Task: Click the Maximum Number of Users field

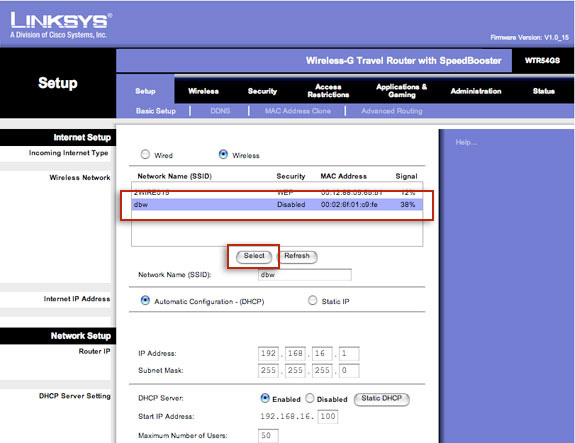Action: coord(268,436)
